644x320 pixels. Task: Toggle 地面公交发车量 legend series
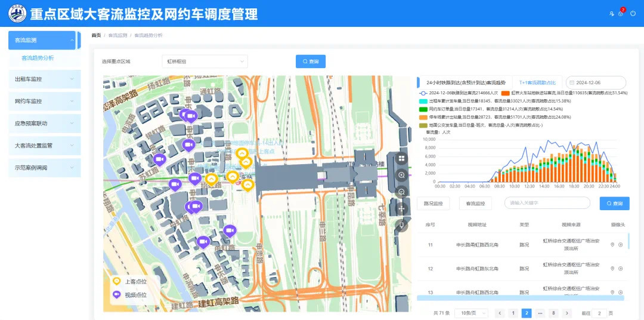pos(481,125)
